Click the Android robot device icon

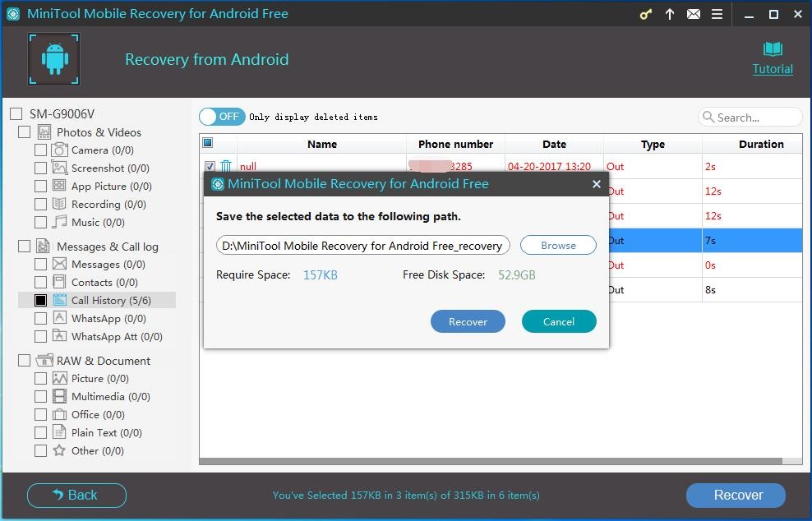point(54,59)
